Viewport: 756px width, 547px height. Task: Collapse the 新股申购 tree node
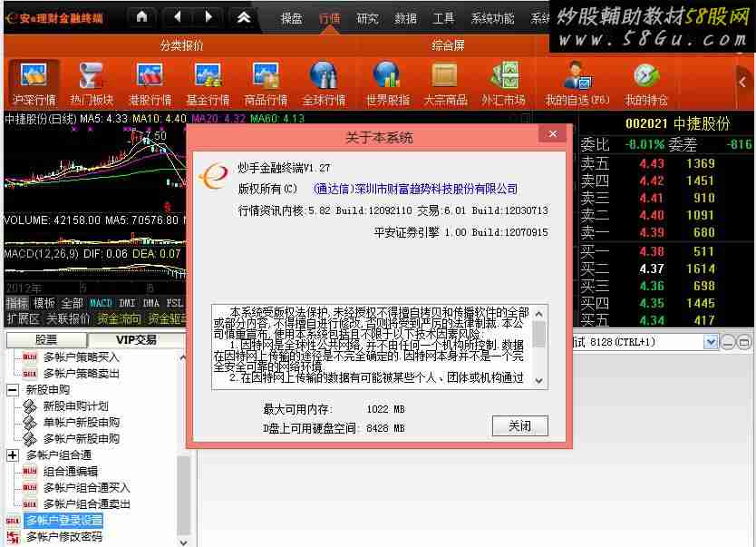coord(13,390)
